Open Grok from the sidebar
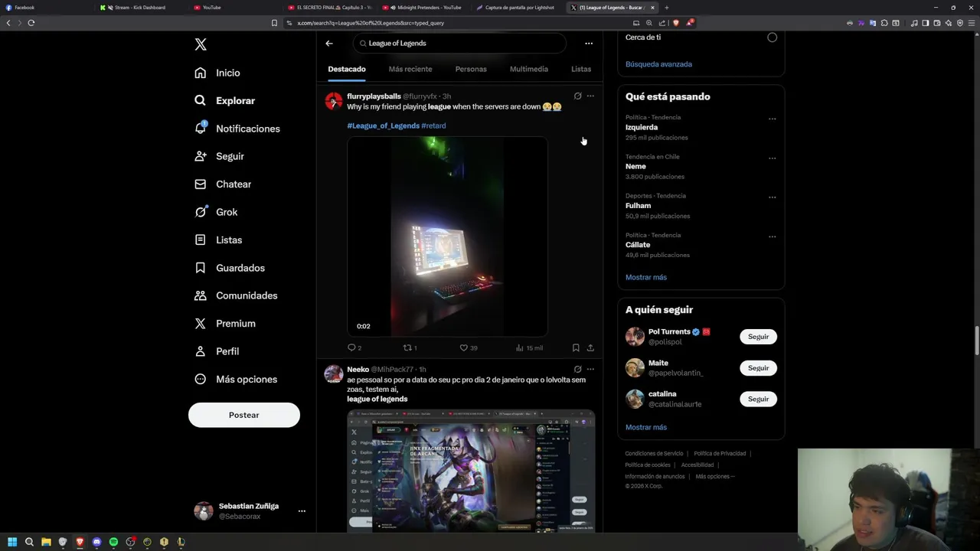The width and height of the screenshot is (980, 551). (x=216, y=212)
